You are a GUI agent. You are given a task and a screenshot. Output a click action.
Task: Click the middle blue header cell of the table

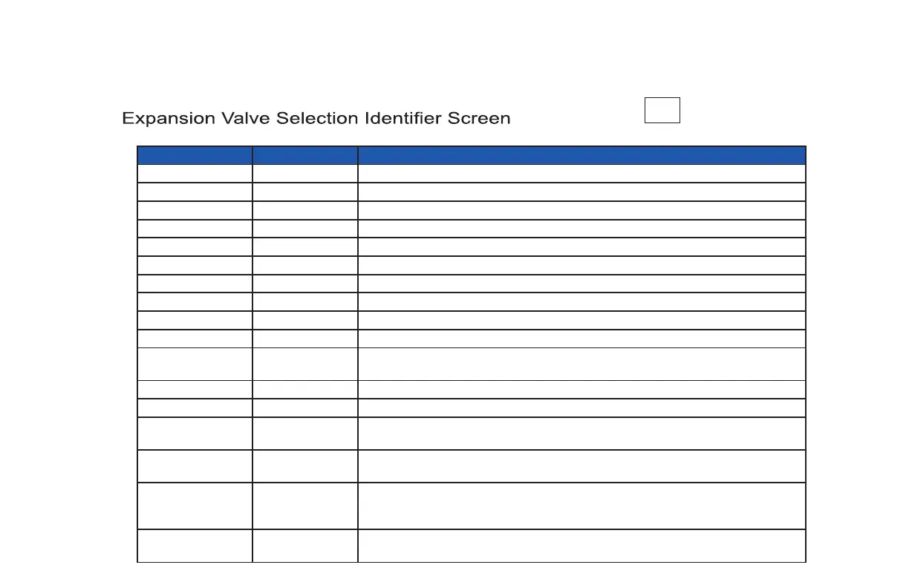click(304, 155)
